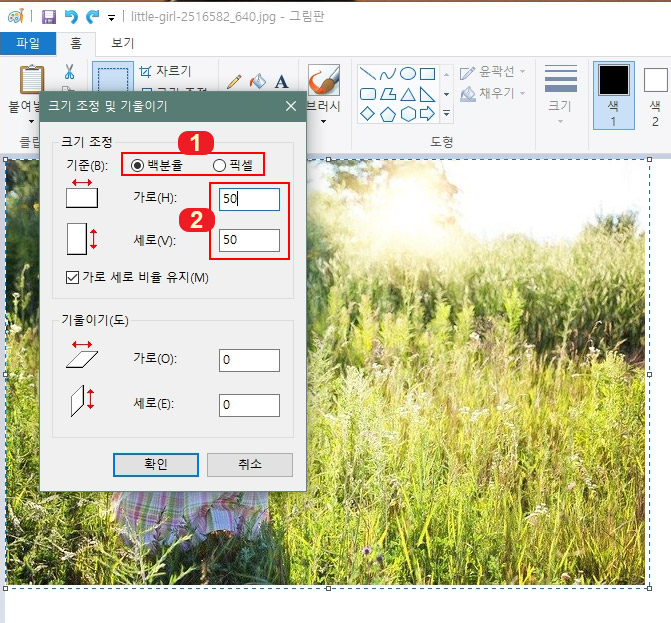Save the image with the floppy disk icon
Screen dimensions: 671x623
pos(48,17)
